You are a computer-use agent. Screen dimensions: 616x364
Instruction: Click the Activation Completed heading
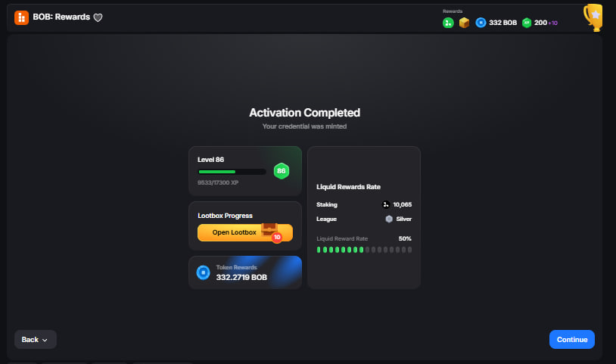pyautogui.click(x=304, y=113)
